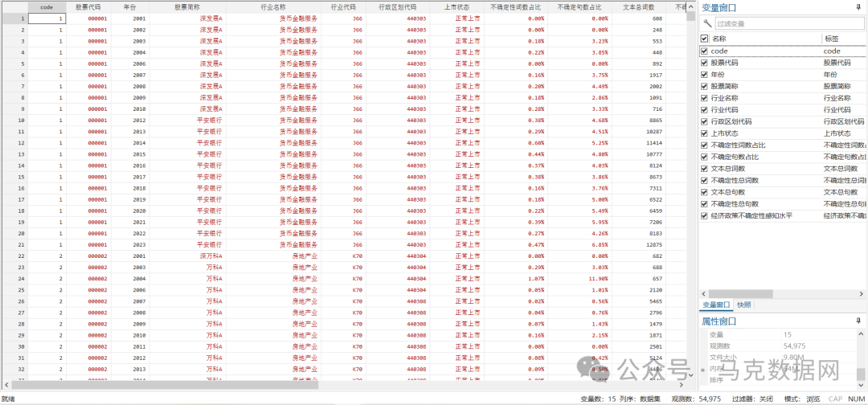Select row header number 22 in the data grid
Image resolution: width=868 pixels, height=405 pixels.
(x=14, y=256)
